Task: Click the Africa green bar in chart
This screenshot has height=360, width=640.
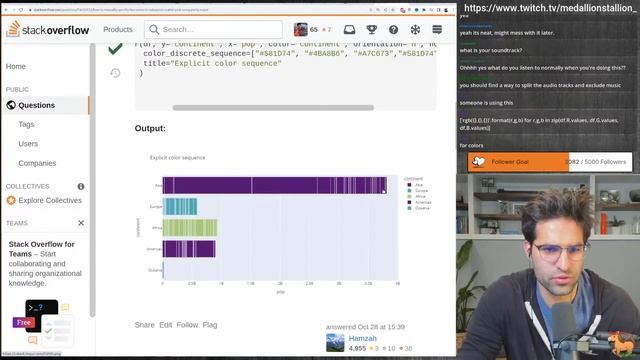Action: [x=190, y=228]
